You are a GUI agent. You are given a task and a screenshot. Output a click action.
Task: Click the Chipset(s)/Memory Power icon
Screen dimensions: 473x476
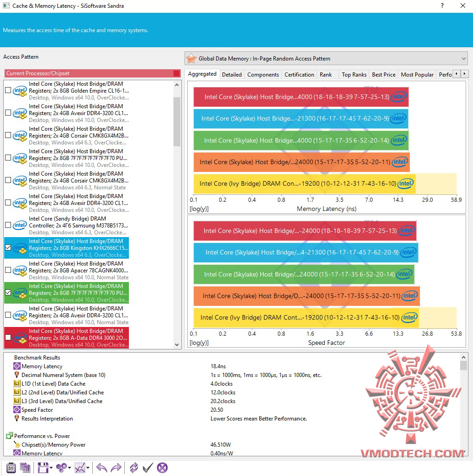[x=17, y=444]
